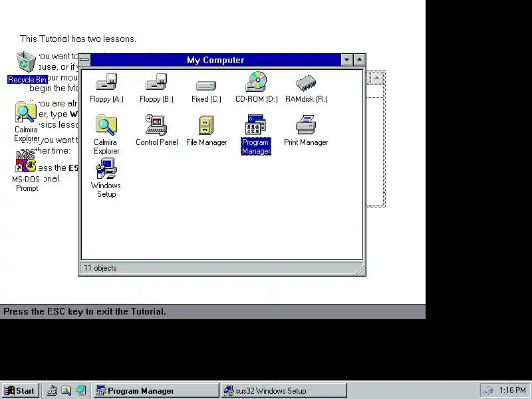Select the CD-ROM (D:) drive icon
Viewport: 532px width, 399px height.
[x=257, y=87]
